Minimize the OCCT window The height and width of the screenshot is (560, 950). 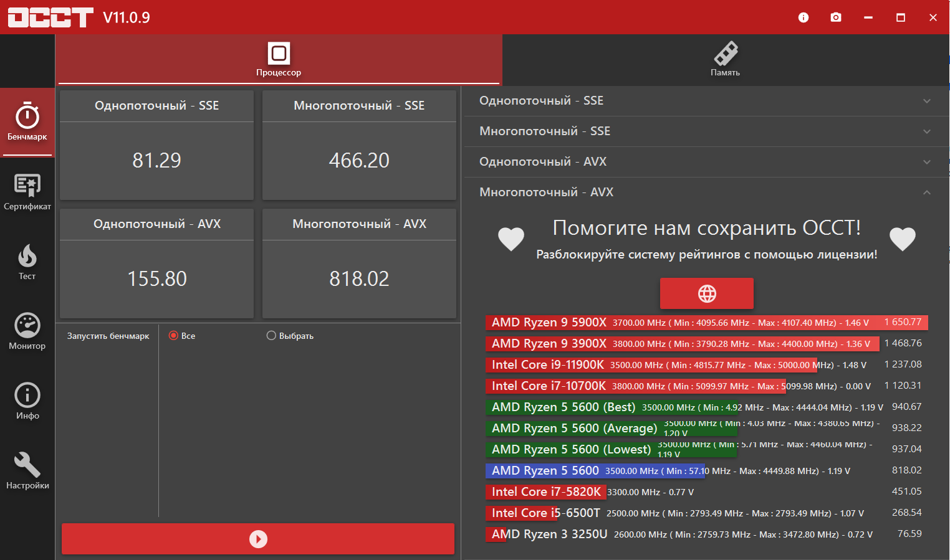click(x=868, y=17)
